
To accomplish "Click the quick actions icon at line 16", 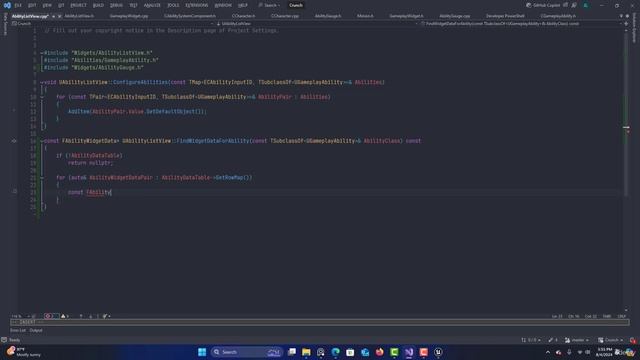I will 14,141.
